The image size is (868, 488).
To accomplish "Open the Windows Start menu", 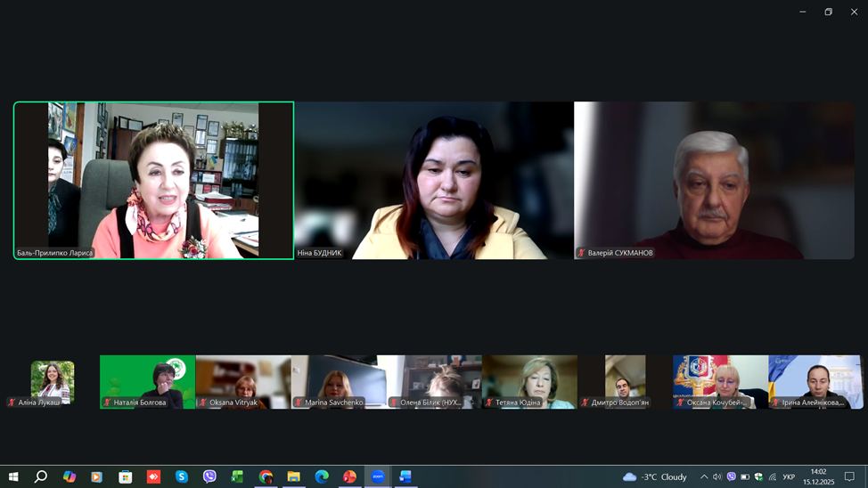I will (13, 476).
